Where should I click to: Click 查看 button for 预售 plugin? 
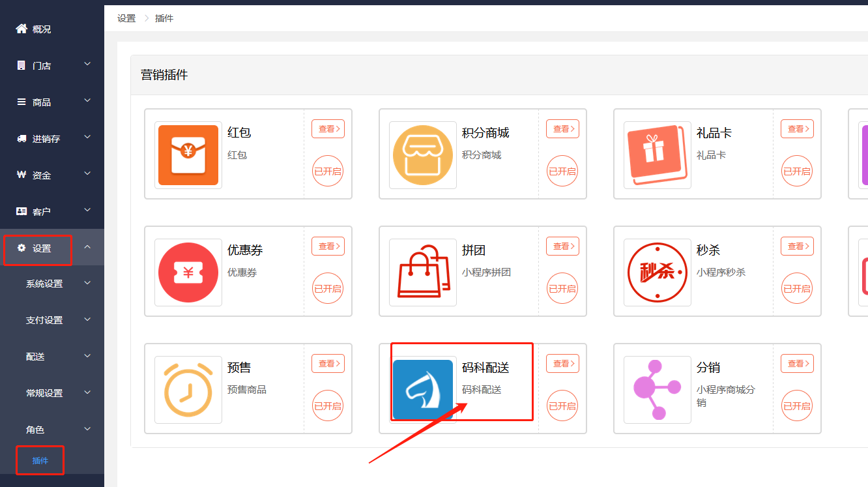tap(328, 364)
